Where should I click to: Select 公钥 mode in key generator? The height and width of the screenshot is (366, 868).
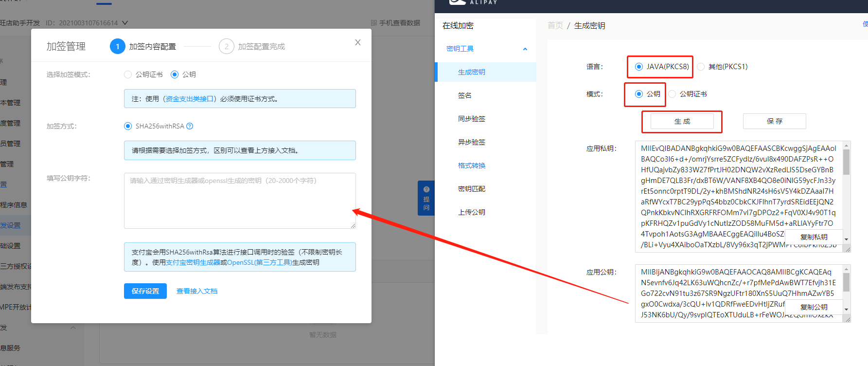[x=639, y=94]
